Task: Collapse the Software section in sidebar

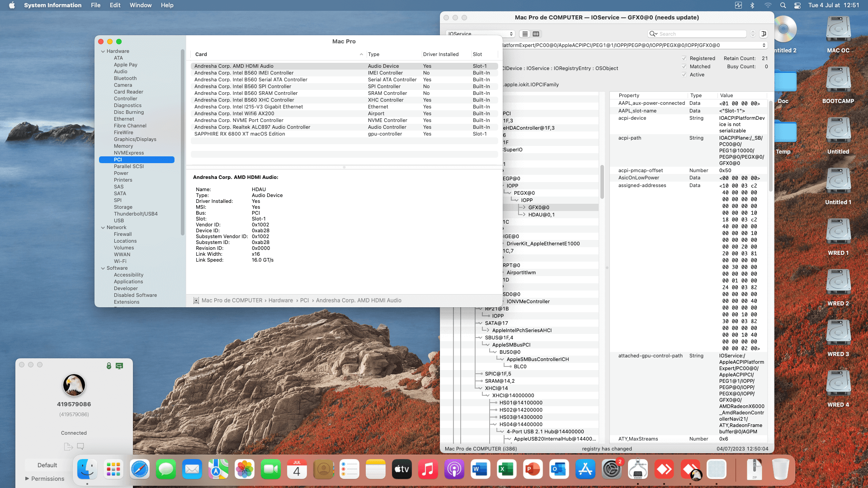Action: (x=103, y=268)
